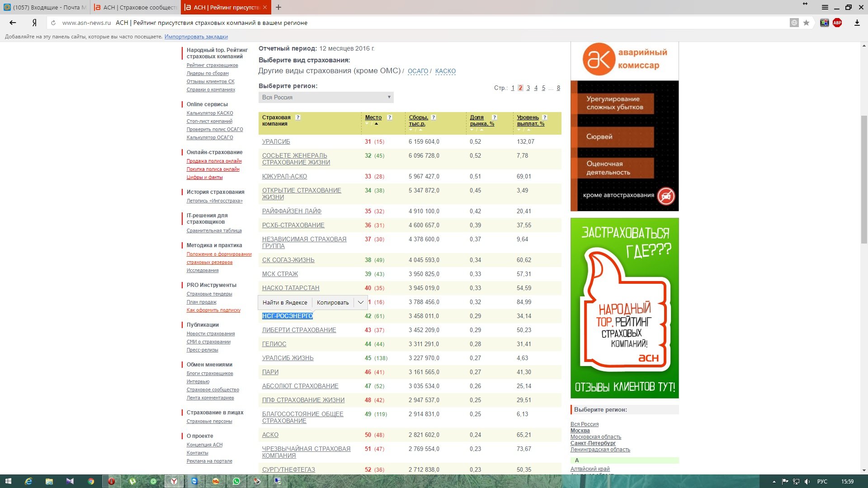Sort Место column ascending with black arrow
The width and height of the screenshot is (868, 488).
tap(376, 124)
